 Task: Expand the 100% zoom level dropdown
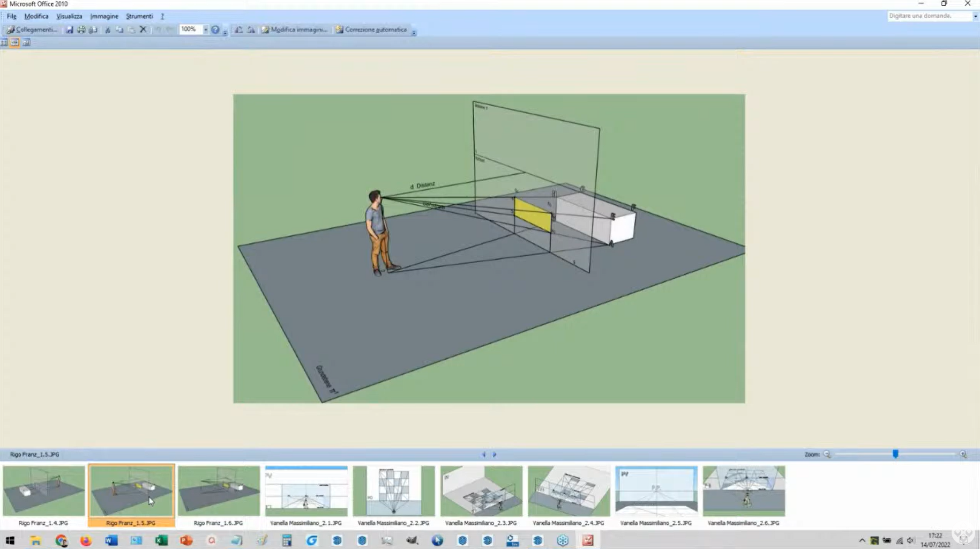[x=205, y=30]
